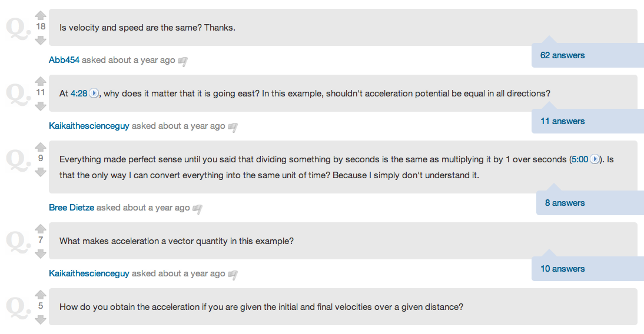Upvote the velocity and speed question
This screenshot has width=644, height=334.
click(41, 15)
